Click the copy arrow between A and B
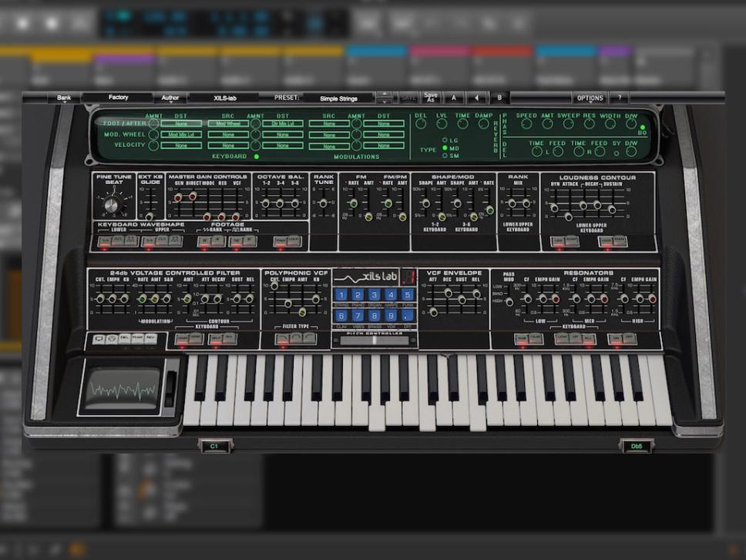746x560 pixels. click(x=476, y=98)
